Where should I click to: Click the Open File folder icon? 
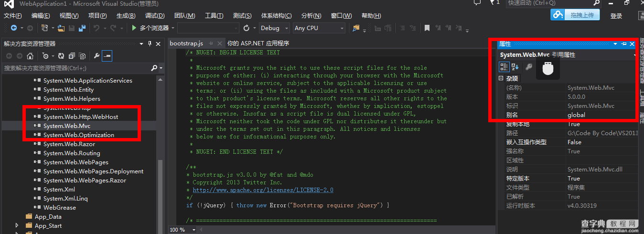(x=61, y=28)
